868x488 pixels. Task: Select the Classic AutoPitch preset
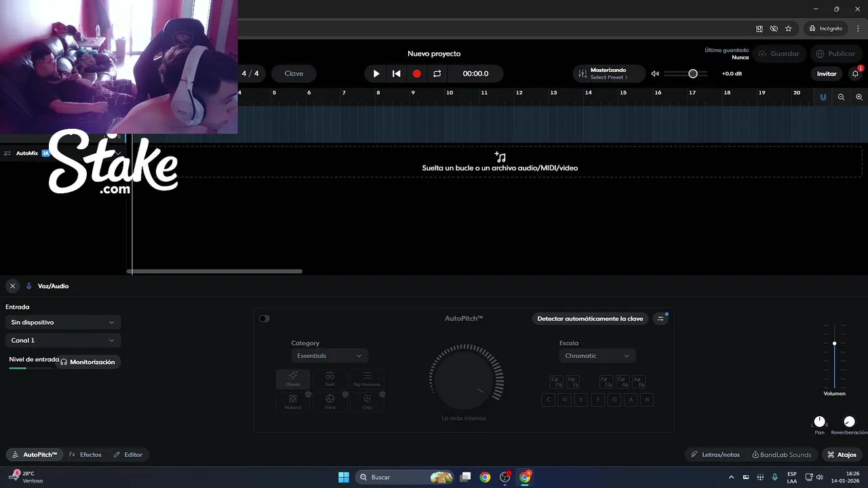tap(293, 379)
